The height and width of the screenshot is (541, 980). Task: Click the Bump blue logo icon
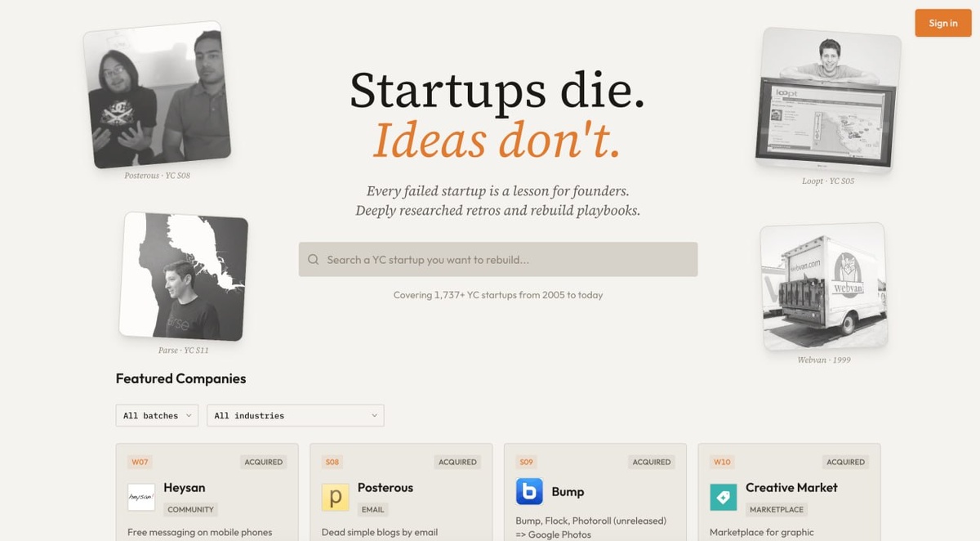[x=529, y=491]
